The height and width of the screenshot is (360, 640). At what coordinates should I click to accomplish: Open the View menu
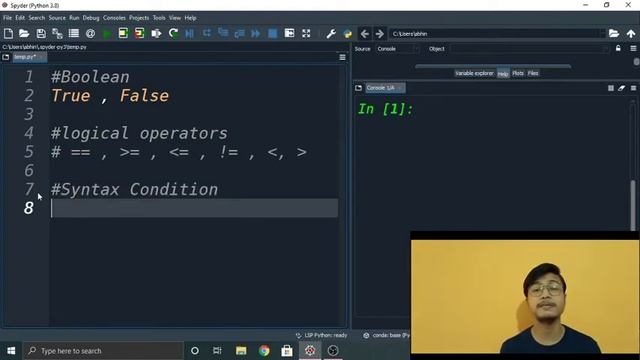(175, 18)
